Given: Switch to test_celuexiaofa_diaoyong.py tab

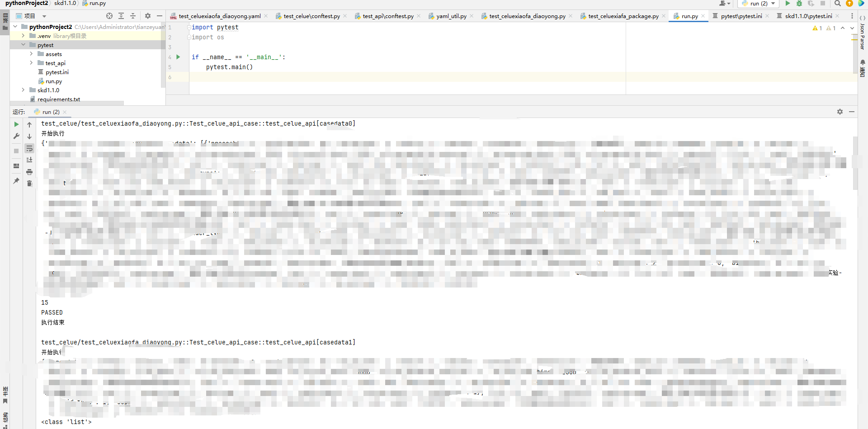Looking at the screenshot, I should tap(528, 16).
